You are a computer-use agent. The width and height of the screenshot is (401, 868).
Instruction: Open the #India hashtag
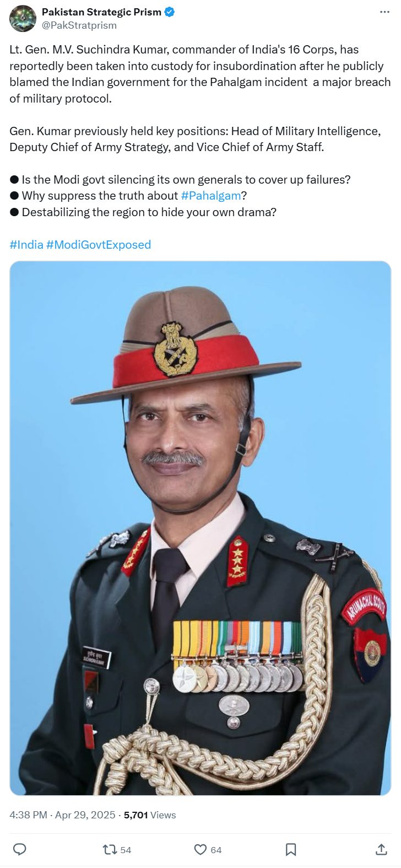26,244
